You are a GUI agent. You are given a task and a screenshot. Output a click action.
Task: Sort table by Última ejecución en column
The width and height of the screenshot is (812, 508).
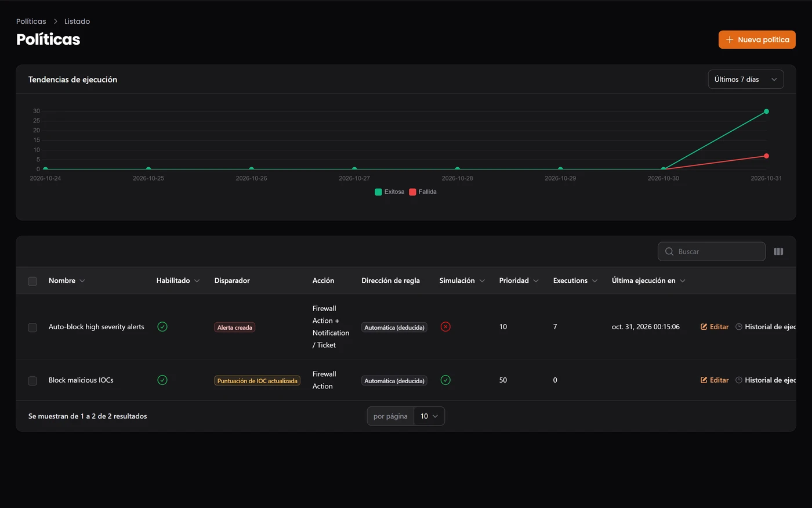point(648,280)
